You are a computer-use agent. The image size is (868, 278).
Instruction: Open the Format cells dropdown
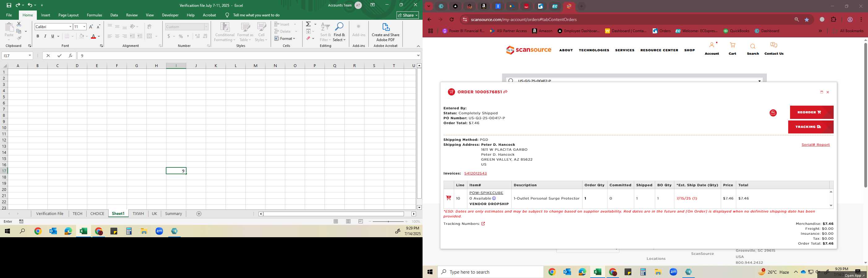click(x=285, y=38)
